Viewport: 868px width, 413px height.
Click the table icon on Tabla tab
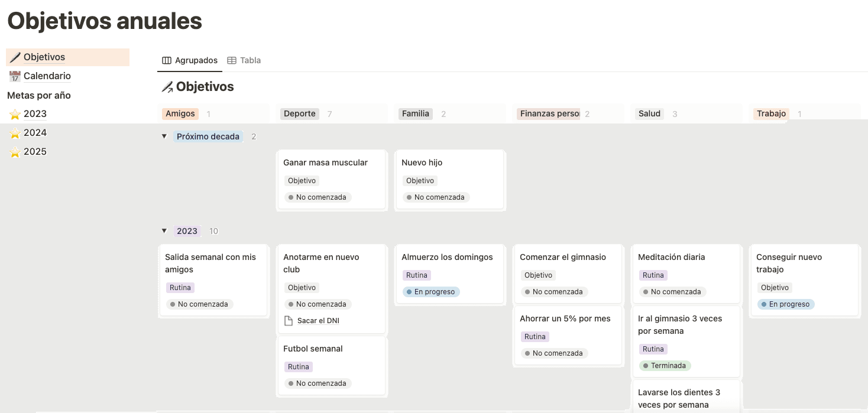point(232,60)
